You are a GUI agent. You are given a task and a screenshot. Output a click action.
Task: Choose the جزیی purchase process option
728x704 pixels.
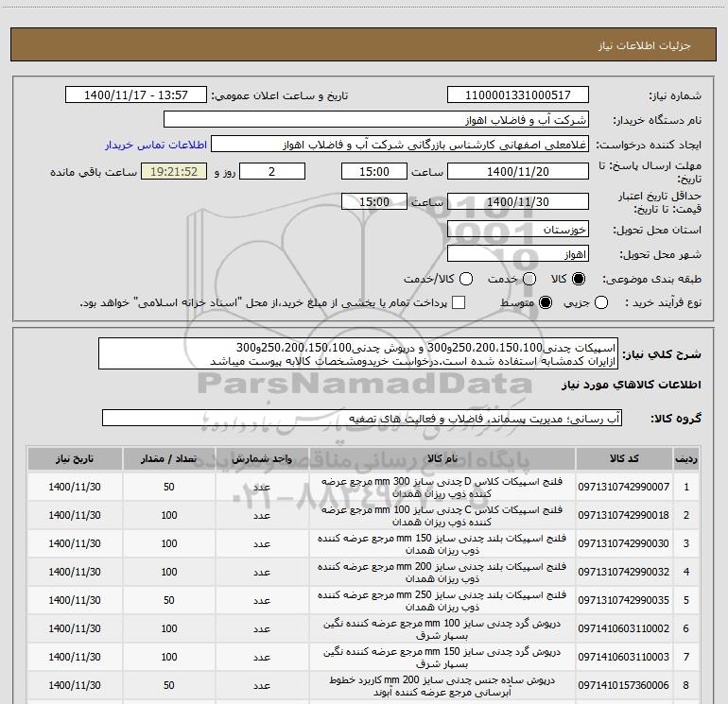click(x=600, y=302)
